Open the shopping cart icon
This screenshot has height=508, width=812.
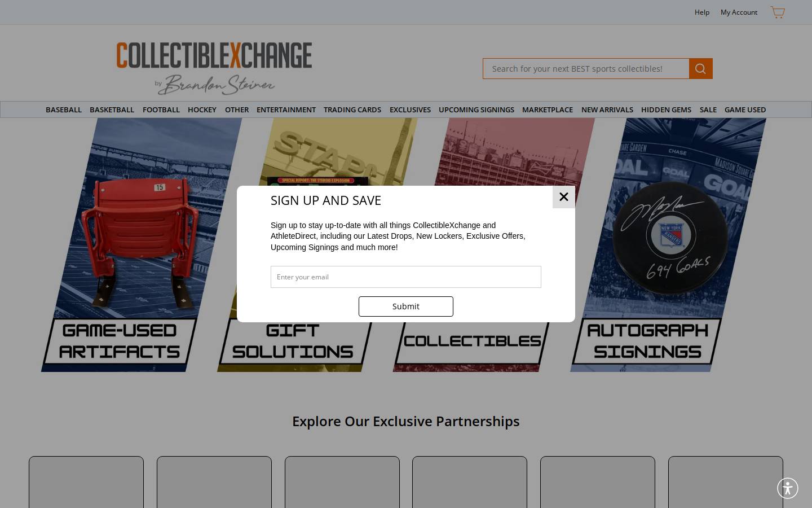(x=778, y=12)
